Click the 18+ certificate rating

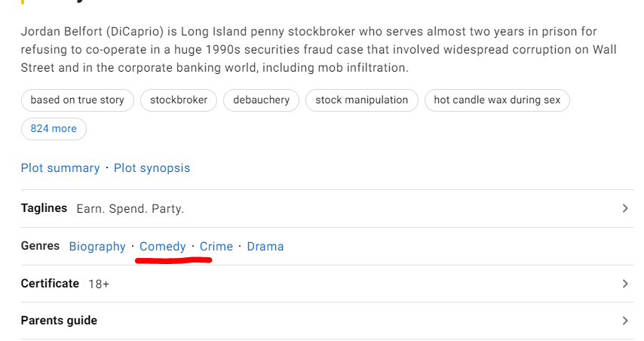99,284
